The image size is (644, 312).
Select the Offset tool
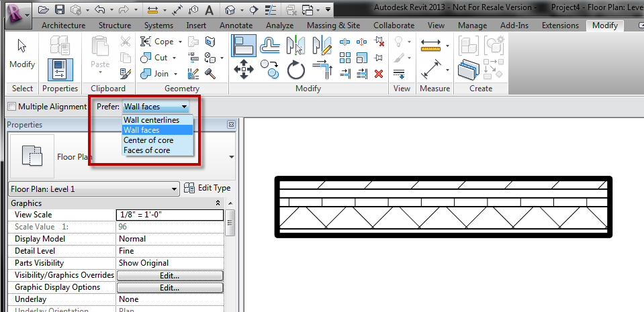point(270,45)
